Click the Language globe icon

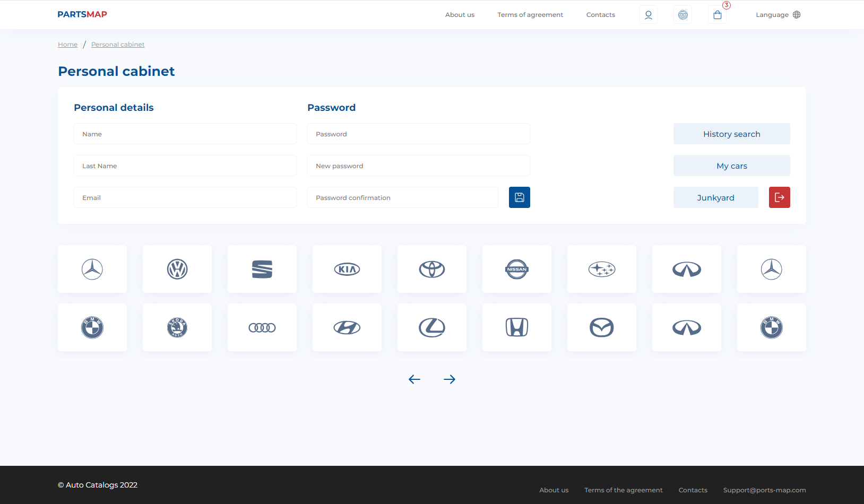point(797,15)
